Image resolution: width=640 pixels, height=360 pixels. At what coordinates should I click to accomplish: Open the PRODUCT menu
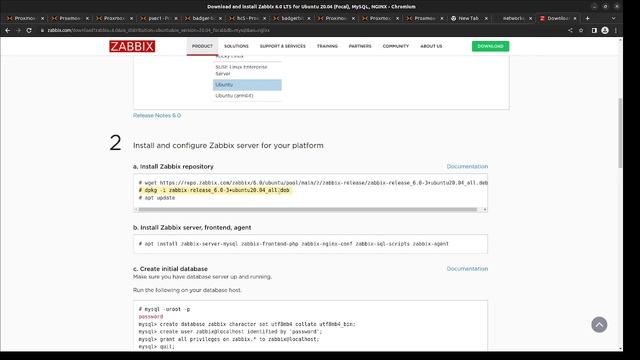202,46
